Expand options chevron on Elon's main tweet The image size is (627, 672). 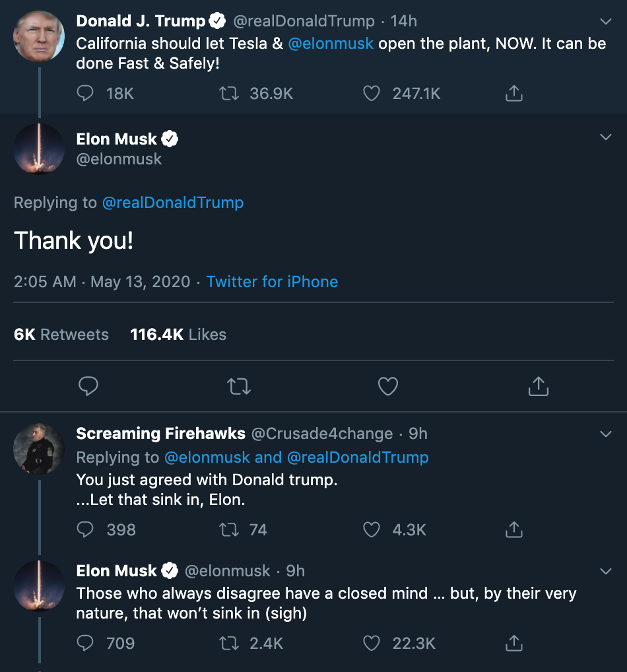click(x=605, y=137)
